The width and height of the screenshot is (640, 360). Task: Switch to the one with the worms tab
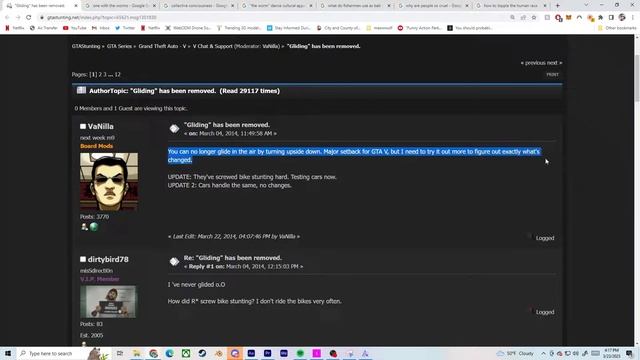[121, 6]
